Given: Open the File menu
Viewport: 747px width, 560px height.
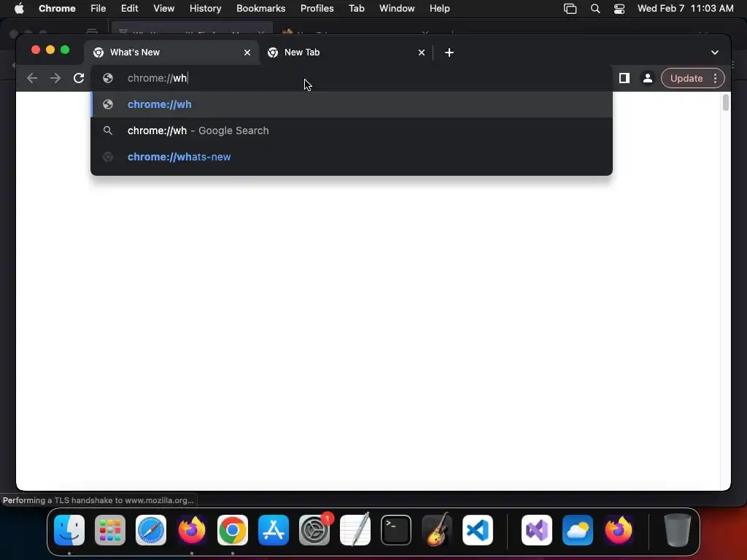Looking at the screenshot, I should pos(98,9).
